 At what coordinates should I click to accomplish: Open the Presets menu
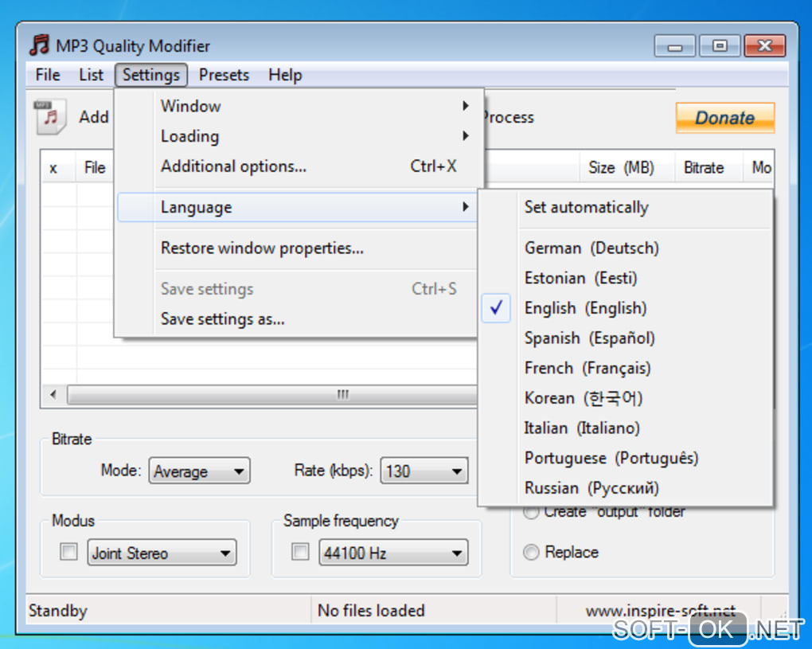tap(224, 75)
